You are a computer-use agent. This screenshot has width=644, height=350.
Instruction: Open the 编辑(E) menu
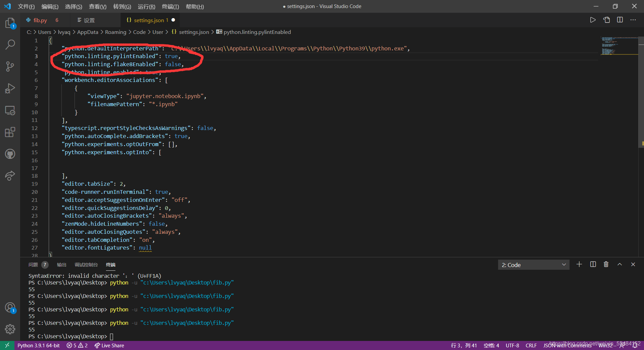click(50, 6)
